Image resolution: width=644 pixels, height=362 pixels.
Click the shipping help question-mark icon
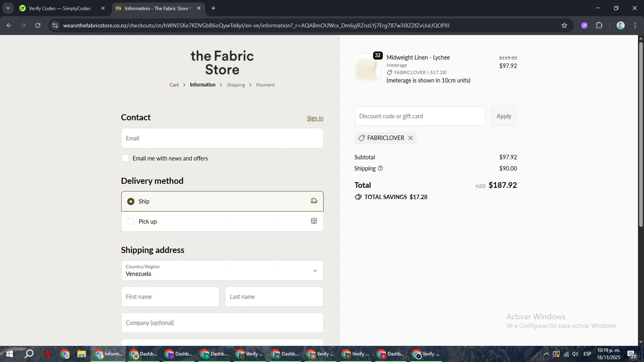[380, 169]
